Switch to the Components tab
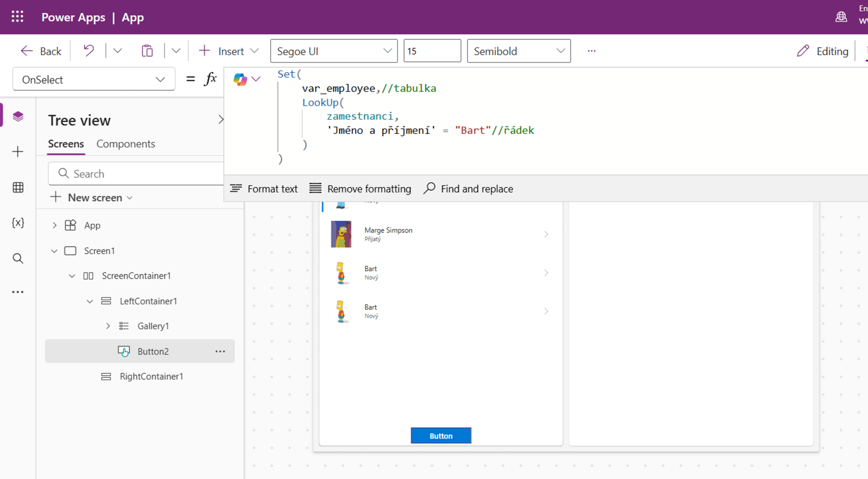 coord(125,144)
